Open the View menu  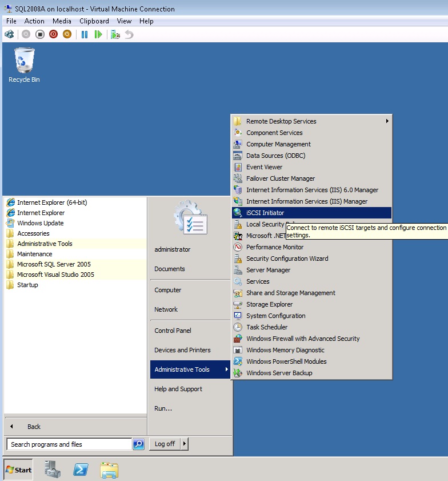[124, 21]
